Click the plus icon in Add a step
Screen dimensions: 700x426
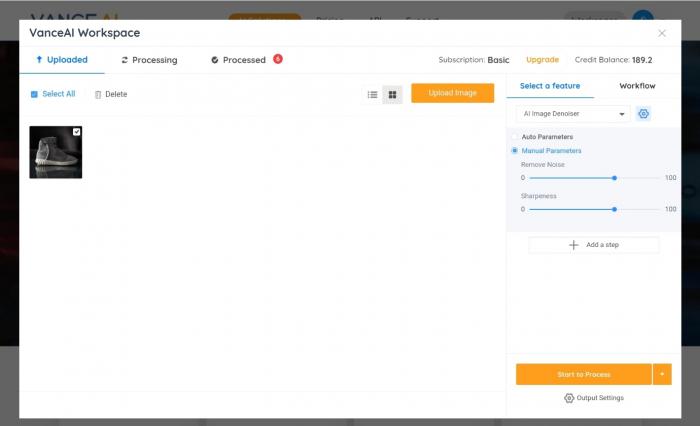coord(574,245)
